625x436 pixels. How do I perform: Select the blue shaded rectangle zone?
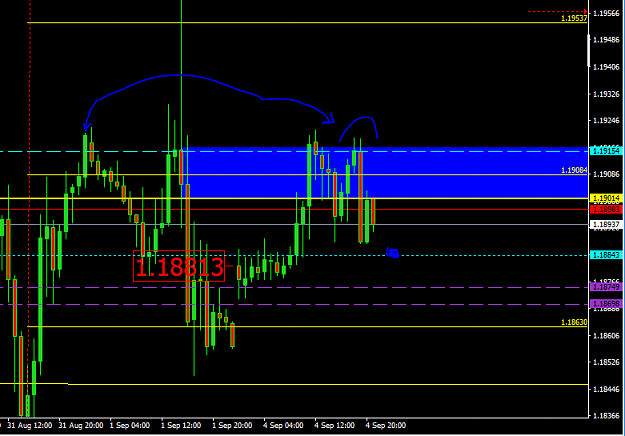point(385,173)
